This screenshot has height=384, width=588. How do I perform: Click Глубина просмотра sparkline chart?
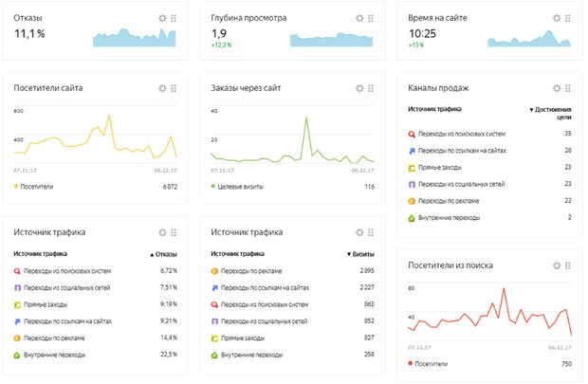click(x=332, y=40)
